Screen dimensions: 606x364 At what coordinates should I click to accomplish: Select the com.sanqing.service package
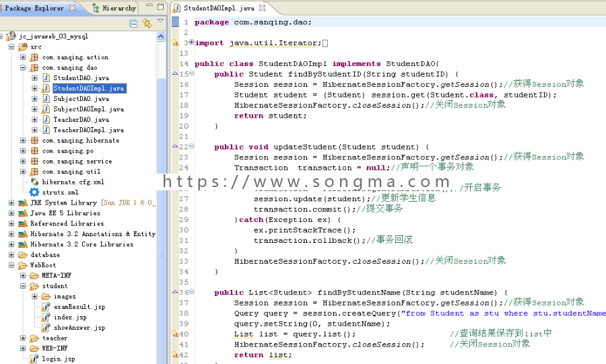click(x=77, y=161)
